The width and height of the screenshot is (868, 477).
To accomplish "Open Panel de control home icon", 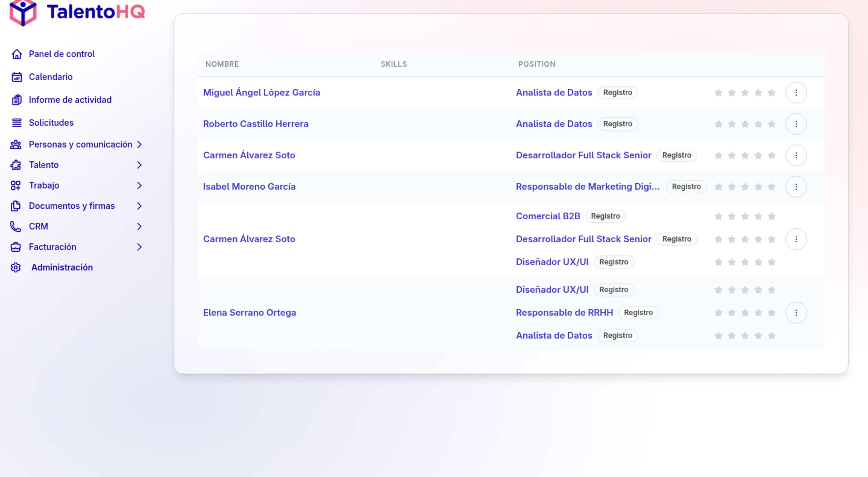I will (x=17, y=54).
